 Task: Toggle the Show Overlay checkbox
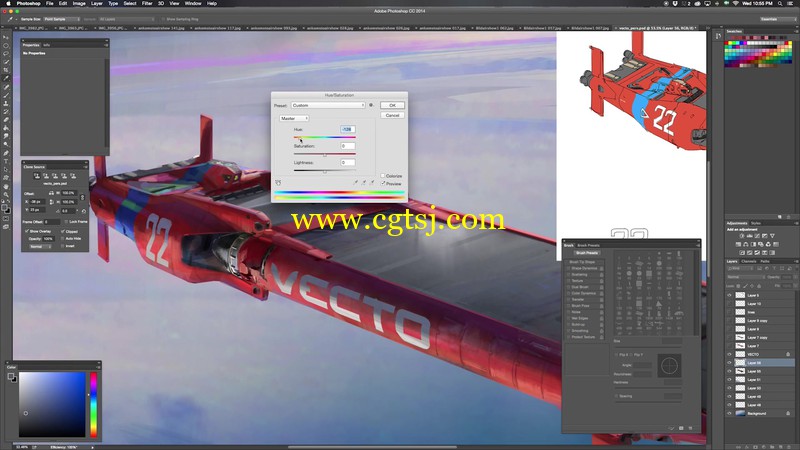(x=27, y=231)
